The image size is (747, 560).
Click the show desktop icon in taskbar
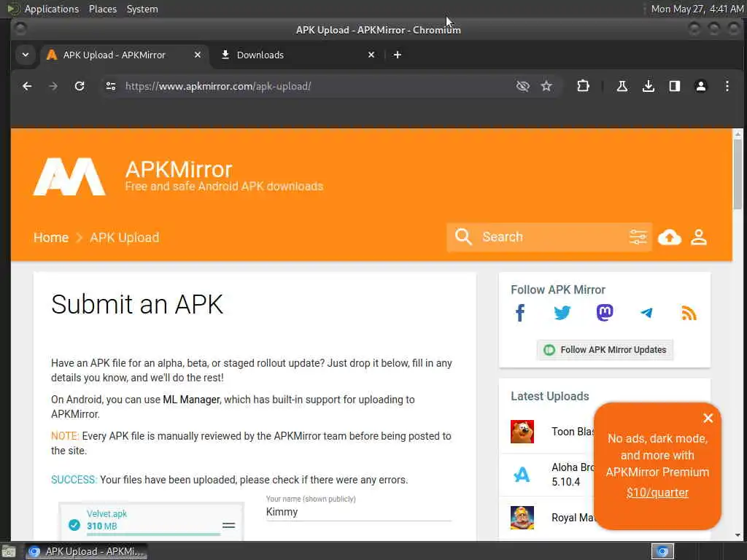9,551
